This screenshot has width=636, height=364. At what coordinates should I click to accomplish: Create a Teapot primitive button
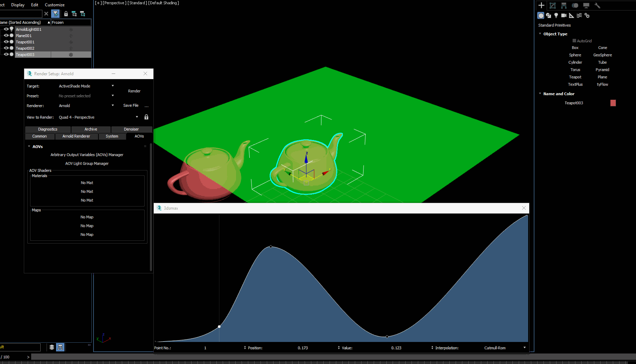point(575,77)
